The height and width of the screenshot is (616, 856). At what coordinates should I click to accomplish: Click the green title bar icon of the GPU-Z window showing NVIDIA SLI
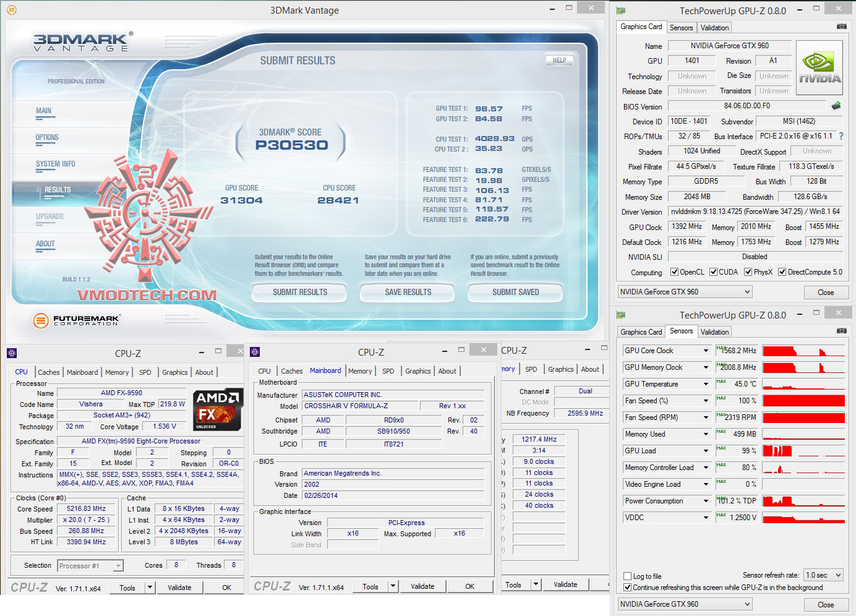621,11
